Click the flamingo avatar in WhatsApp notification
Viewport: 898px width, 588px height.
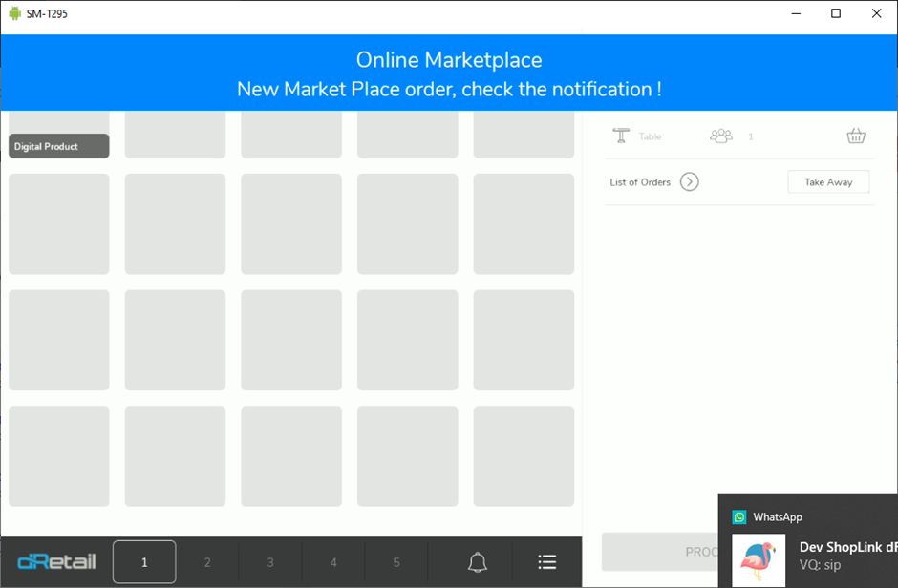coord(759,560)
